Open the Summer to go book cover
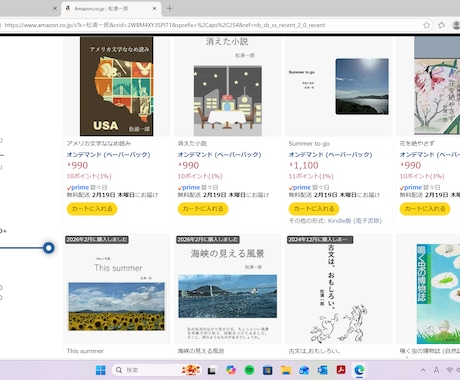460x380 pixels. tap(338, 86)
